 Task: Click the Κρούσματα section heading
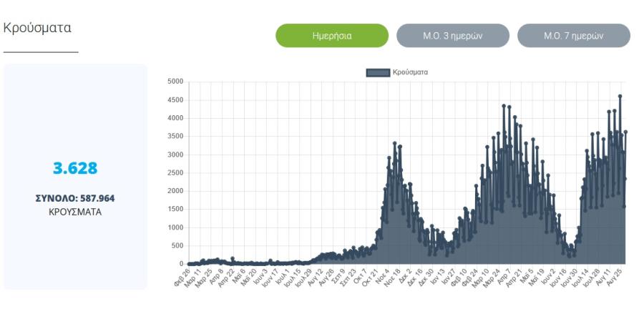point(37,27)
